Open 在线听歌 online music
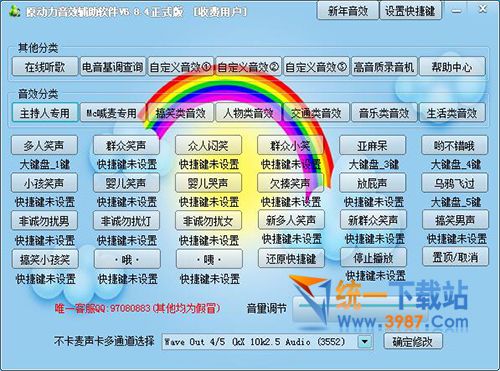 point(45,67)
